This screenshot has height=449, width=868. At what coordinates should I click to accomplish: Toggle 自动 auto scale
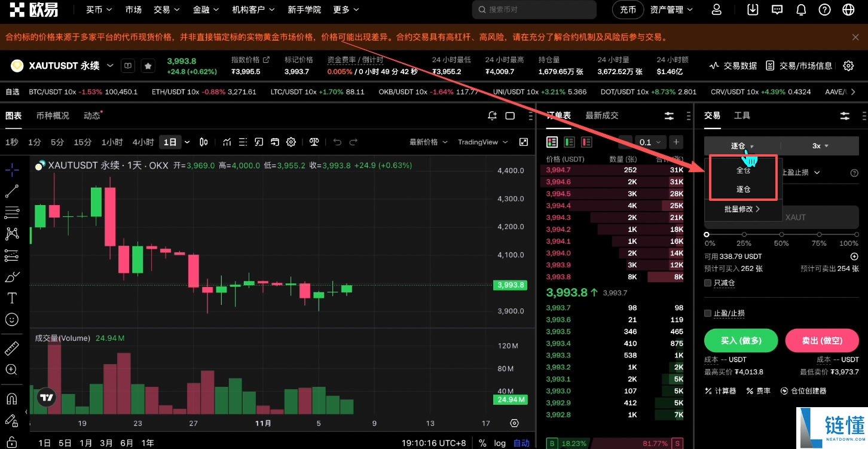click(521, 443)
